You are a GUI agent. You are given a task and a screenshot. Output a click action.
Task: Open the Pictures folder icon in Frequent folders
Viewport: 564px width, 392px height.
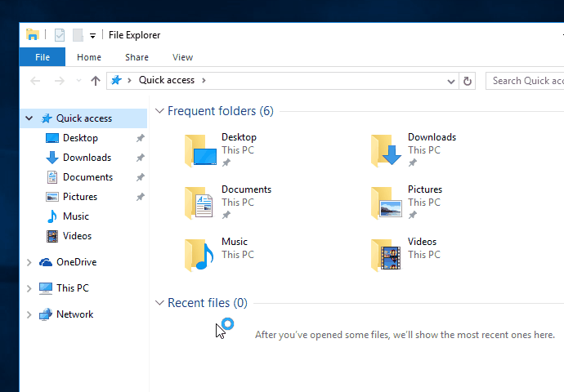tap(386, 203)
